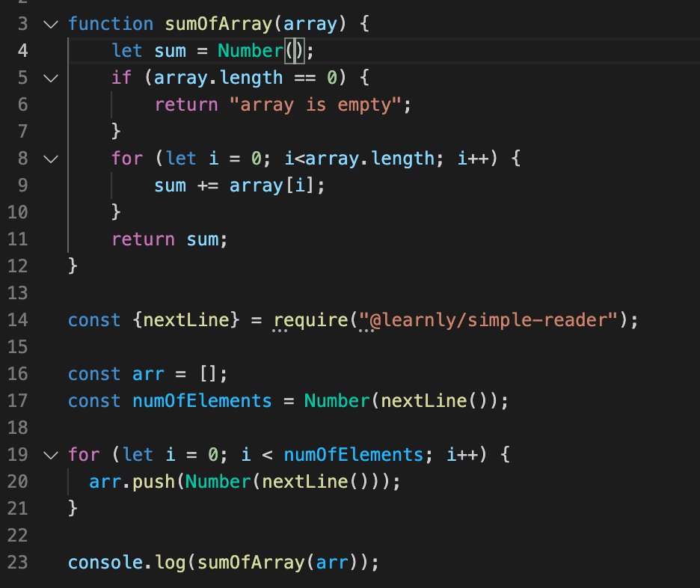This screenshot has height=588, width=700.
Task: Collapse the if block fold chevron
Action: tap(51, 78)
